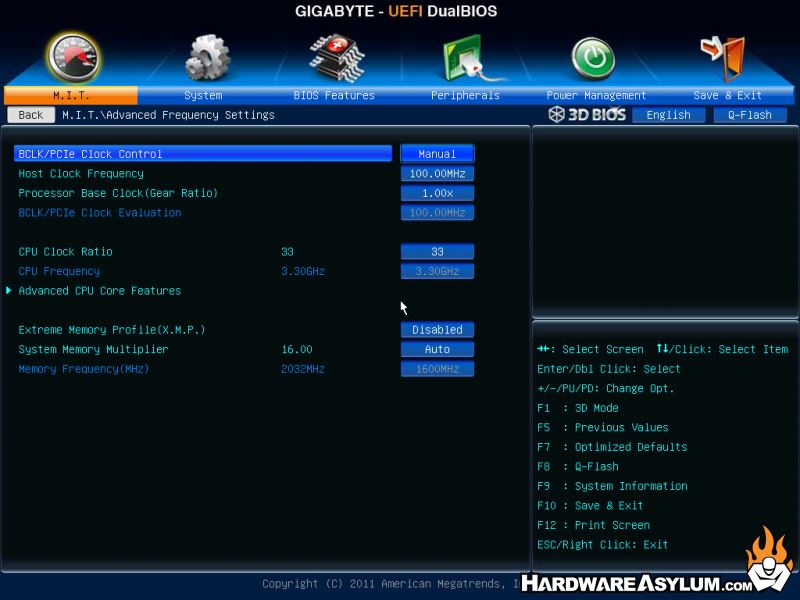
Task: Click the BCLK/PCIe Clock Evaluation label
Action: coord(100,212)
